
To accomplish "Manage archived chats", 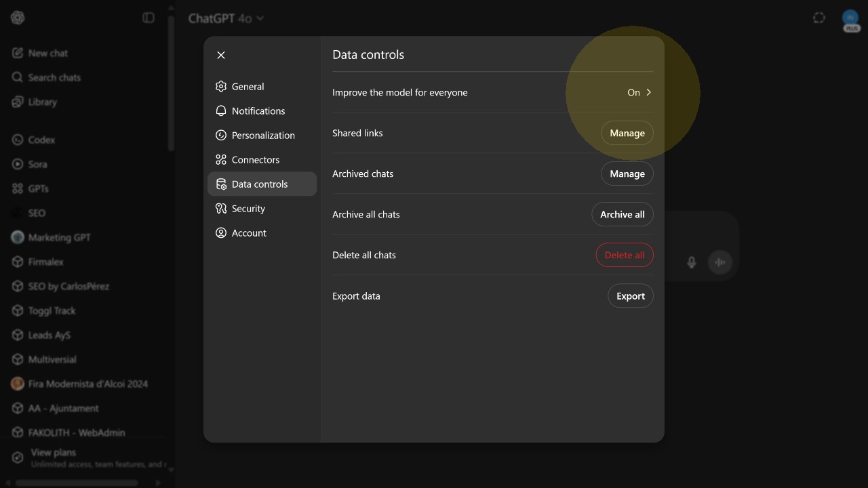I will (x=627, y=174).
